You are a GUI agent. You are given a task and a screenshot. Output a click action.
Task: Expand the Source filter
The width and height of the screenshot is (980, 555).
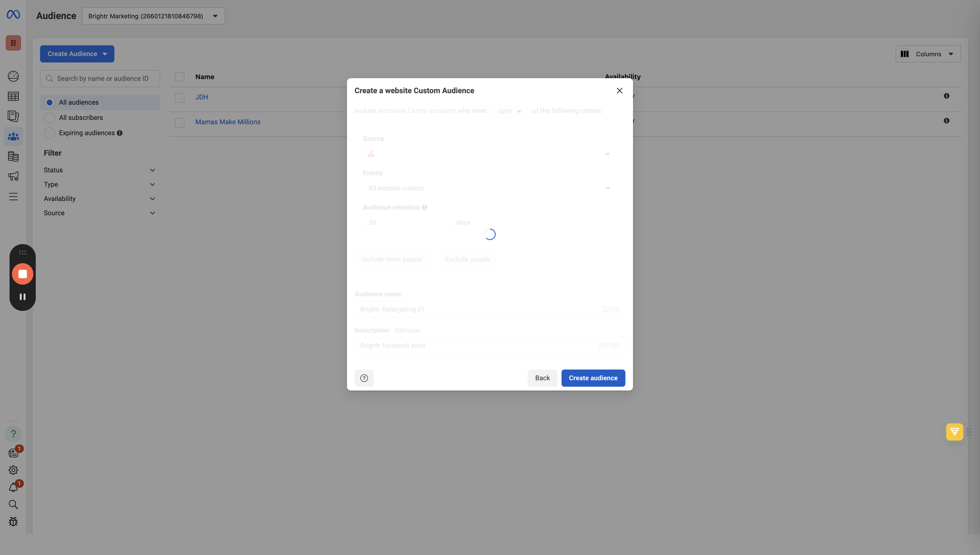pos(99,213)
